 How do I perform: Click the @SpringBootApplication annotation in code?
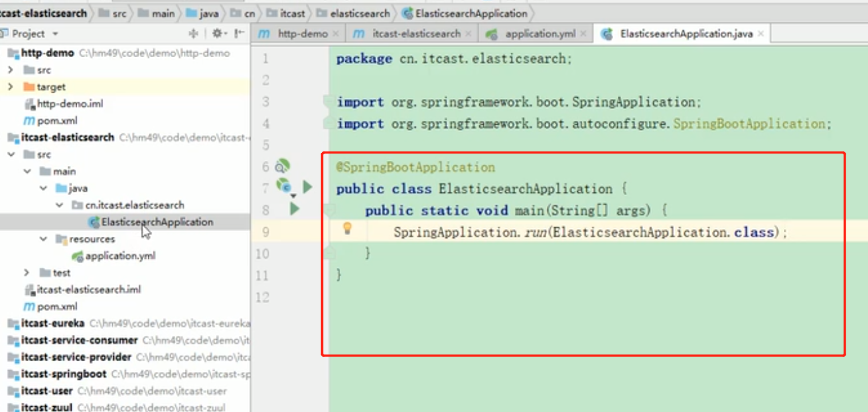416,167
